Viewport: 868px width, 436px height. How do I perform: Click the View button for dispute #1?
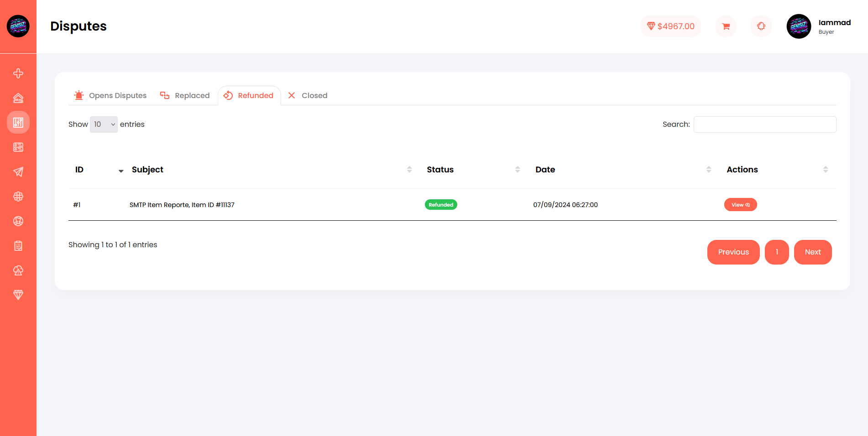point(740,205)
